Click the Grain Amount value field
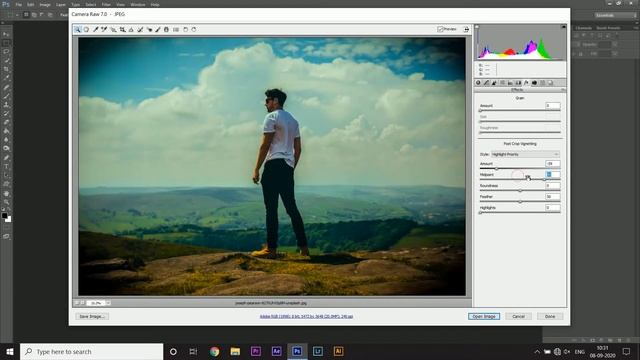 click(x=553, y=106)
